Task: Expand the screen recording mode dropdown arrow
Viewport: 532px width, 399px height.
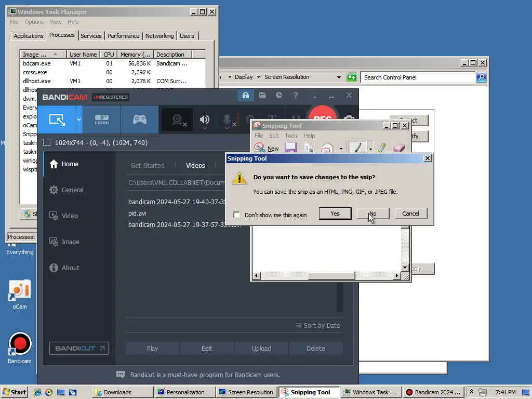Action: (x=79, y=119)
